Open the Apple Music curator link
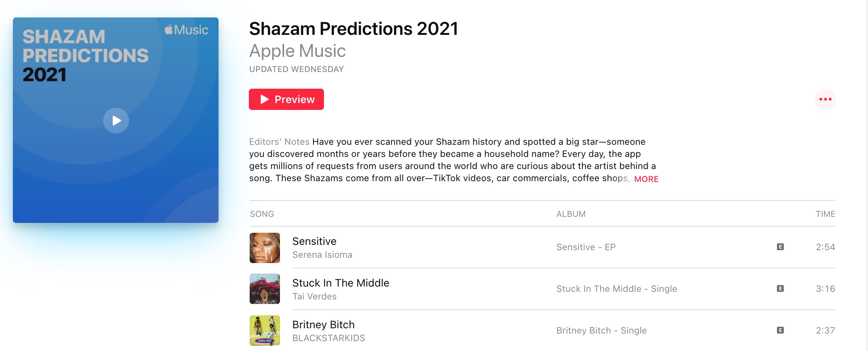Image resolution: width=868 pixels, height=351 pixels. coord(297,51)
